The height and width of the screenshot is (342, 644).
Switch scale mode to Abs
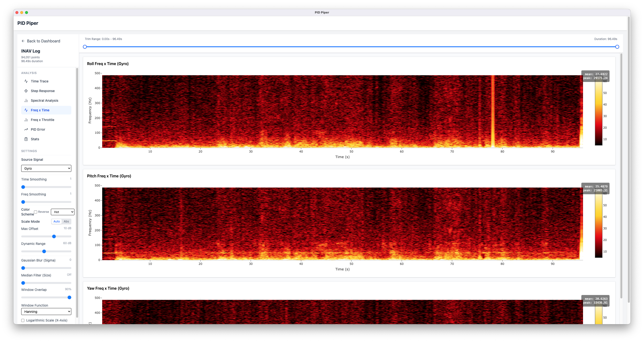66,221
